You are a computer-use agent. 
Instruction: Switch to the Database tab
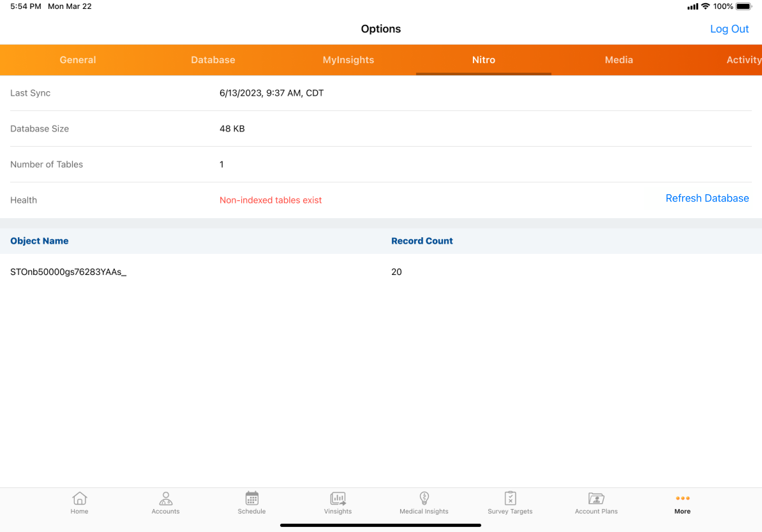point(213,60)
